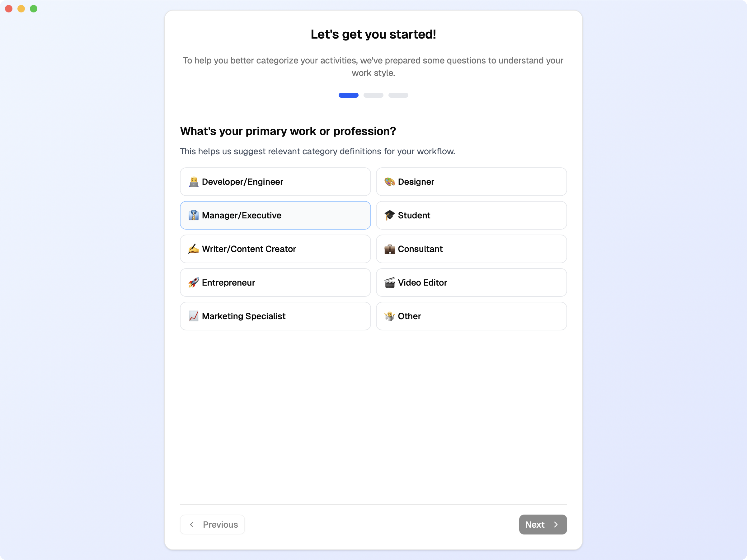Viewport: 747px width, 560px height.
Task: Select Developer/Engineer as your profession
Action: point(275,182)
